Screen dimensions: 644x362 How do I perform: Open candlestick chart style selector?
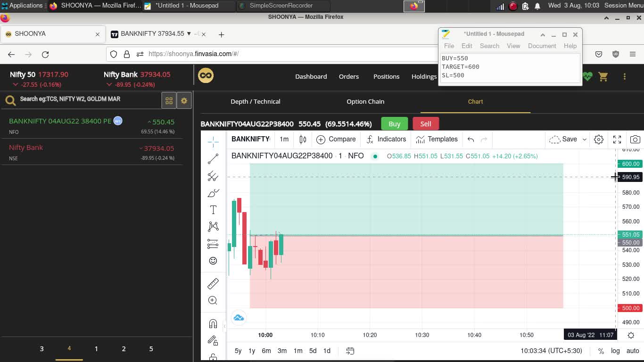click(x=303, y=139)
